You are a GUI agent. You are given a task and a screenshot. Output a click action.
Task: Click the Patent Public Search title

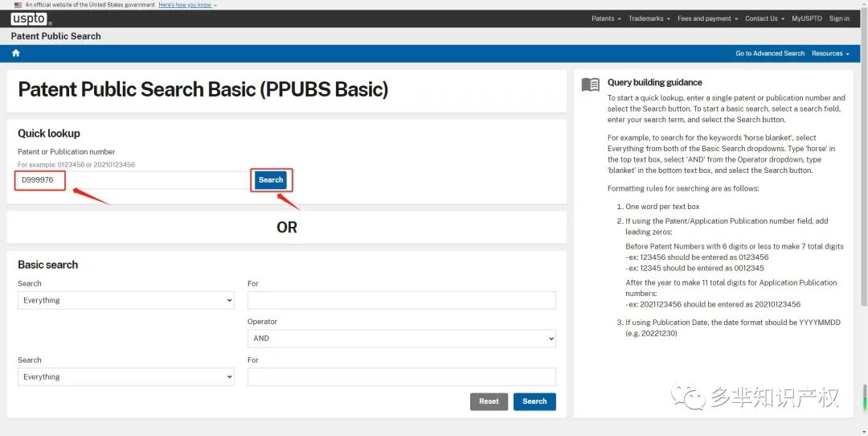click(56, 36)
